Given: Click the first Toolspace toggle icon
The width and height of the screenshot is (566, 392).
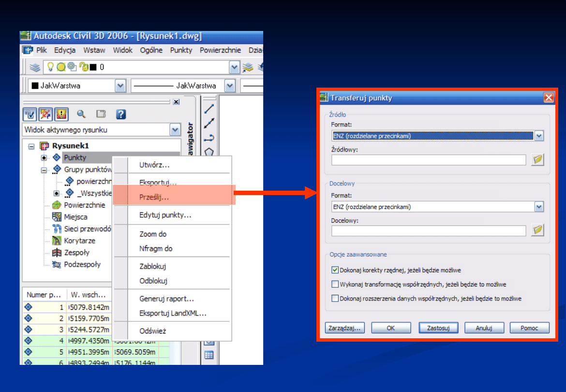Looking at the screenshot, I should click(x=30, y=114).
